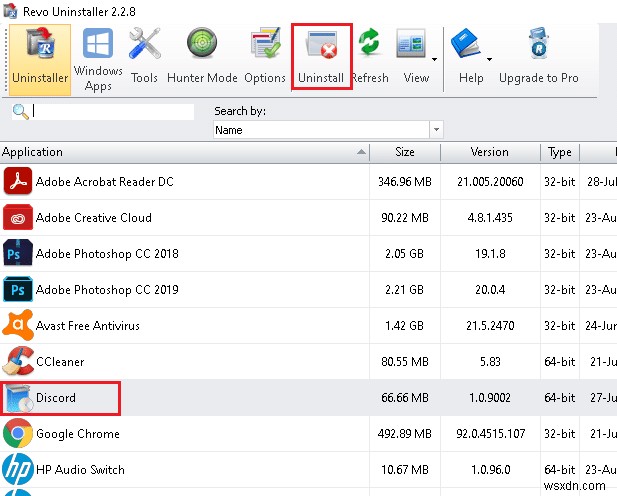
Task: Click the Adobe Acrobat Reader DC icon
Action: tap(18, 181)
